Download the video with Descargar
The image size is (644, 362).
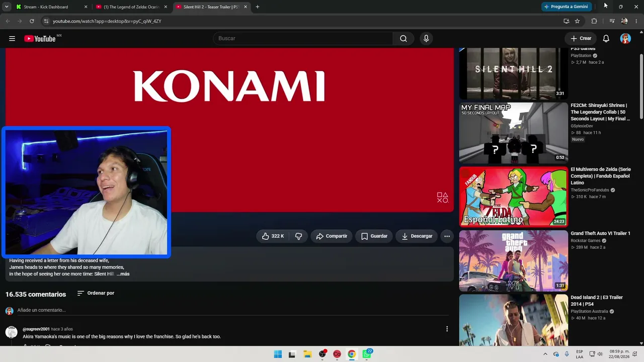[x=417, y=236]
